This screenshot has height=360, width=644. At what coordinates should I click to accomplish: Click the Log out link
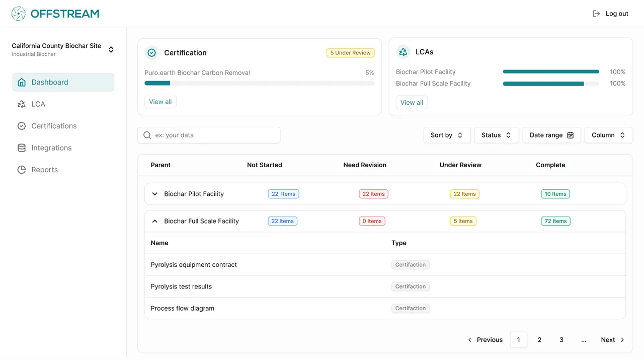(610, 14)
